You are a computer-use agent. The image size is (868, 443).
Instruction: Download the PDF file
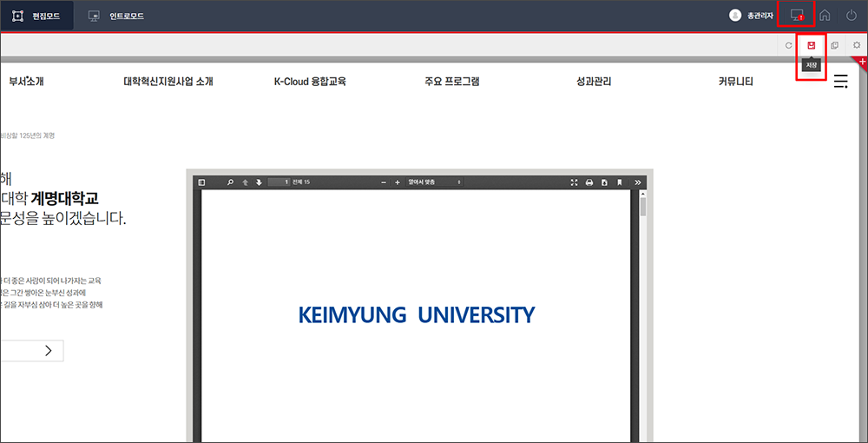(604, 182)
